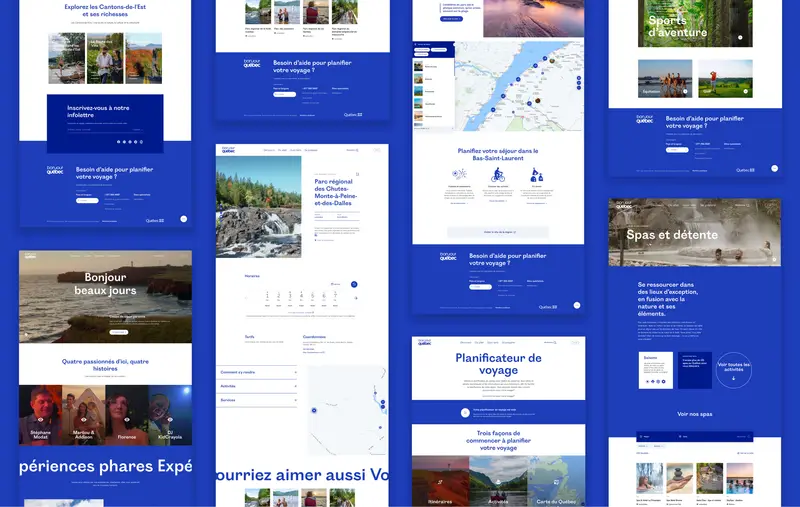Select day 4 in Horaires week

tap(301, 297)
